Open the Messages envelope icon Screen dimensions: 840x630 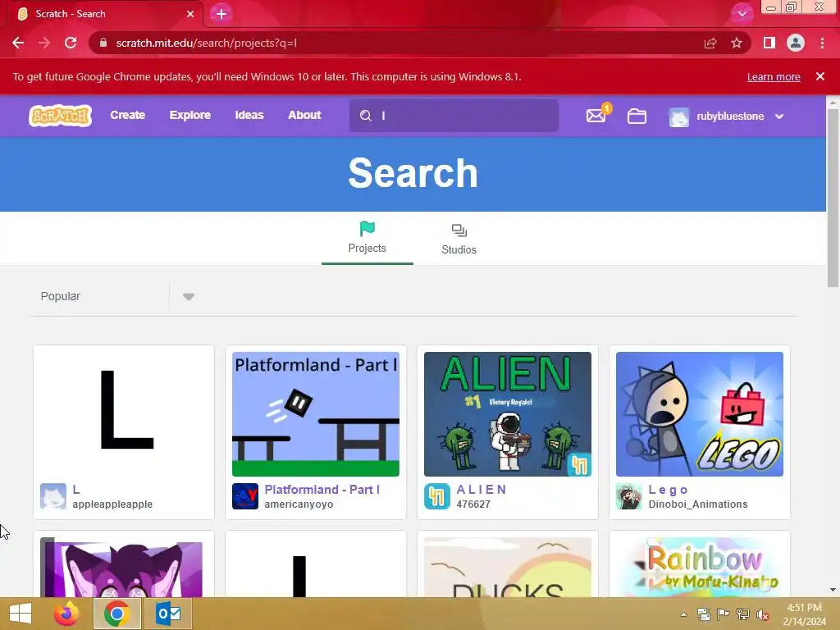pos(596,116)
